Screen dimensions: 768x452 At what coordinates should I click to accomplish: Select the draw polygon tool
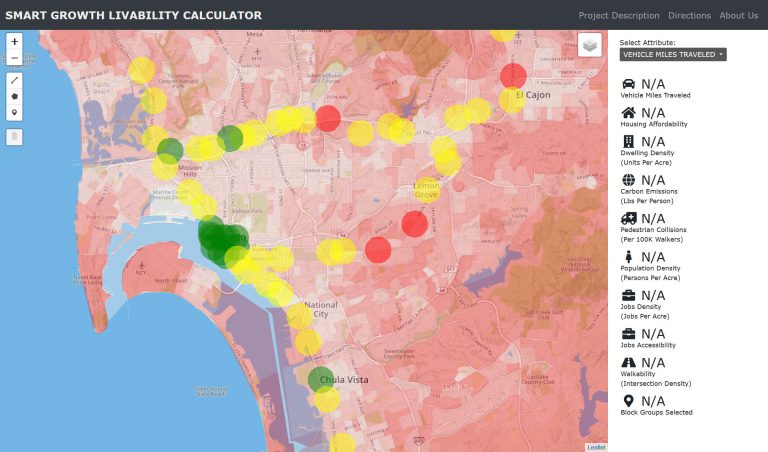click(14, 96)
